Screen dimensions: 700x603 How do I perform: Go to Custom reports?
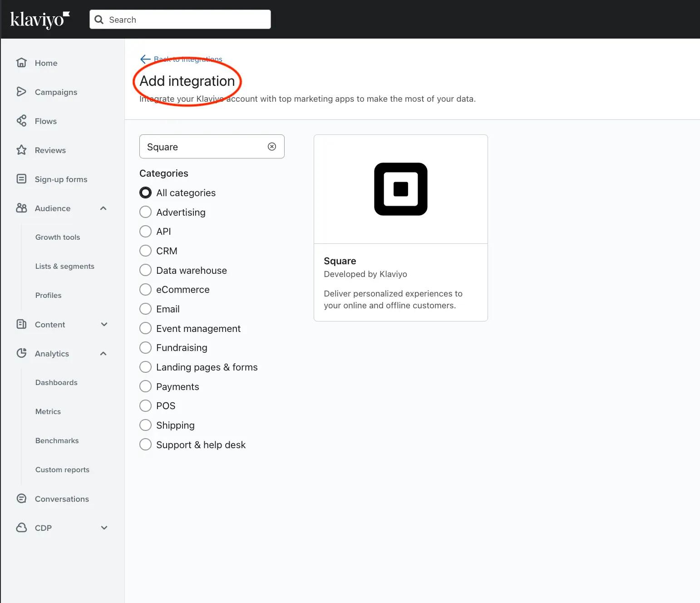[x=62, y=470]
